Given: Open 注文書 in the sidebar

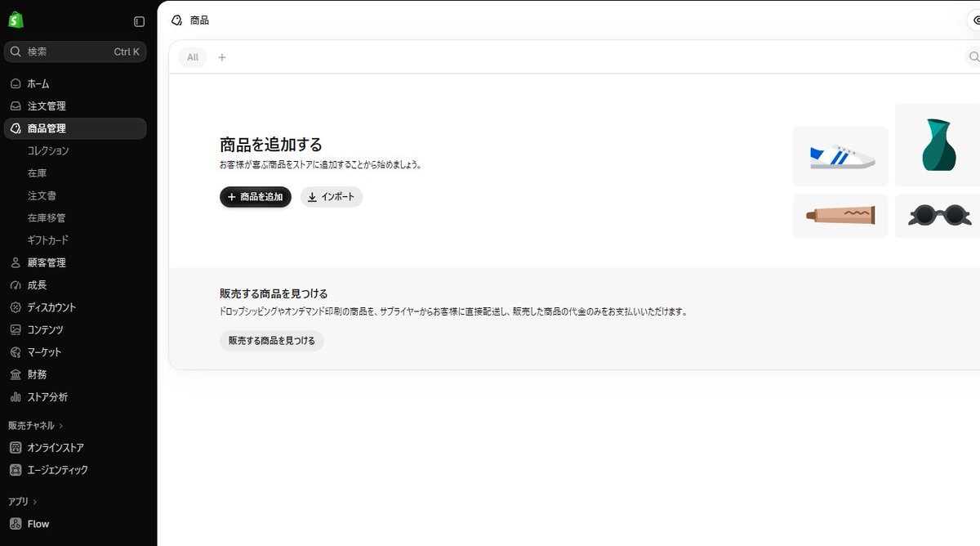Looking at the screenshot, I should (42, 195).
